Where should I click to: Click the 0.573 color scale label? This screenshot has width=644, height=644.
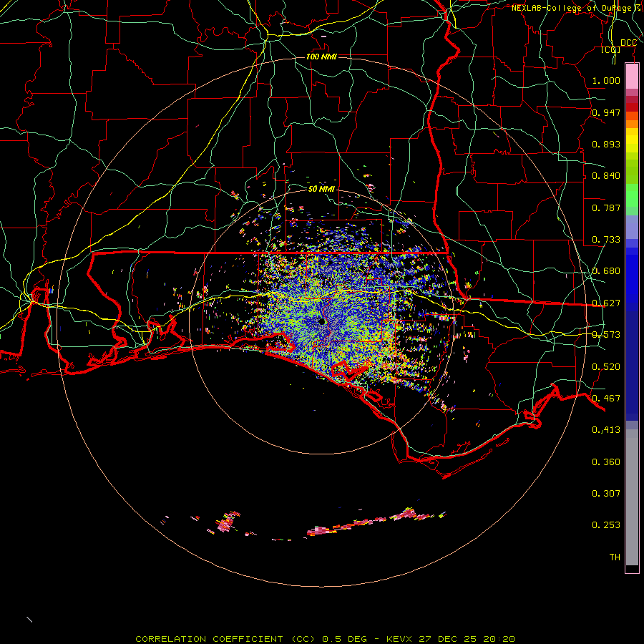[606, 334]
